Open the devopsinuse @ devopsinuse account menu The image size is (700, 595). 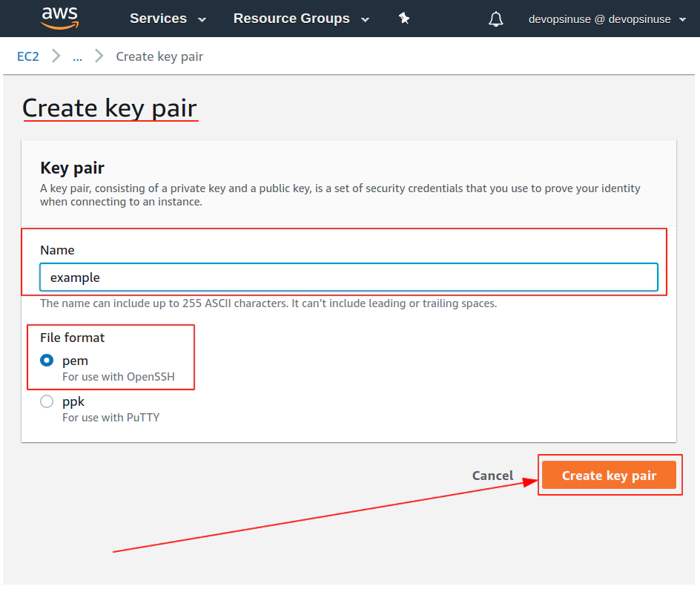607,19
